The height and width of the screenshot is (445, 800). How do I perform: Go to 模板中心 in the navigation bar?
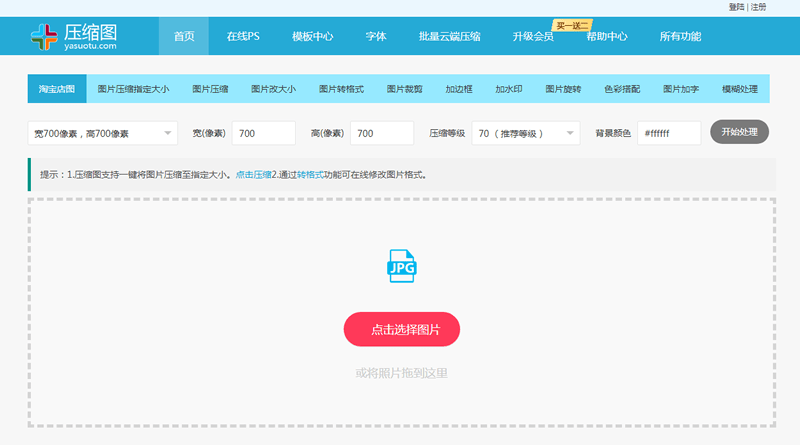tap(312, 36)
